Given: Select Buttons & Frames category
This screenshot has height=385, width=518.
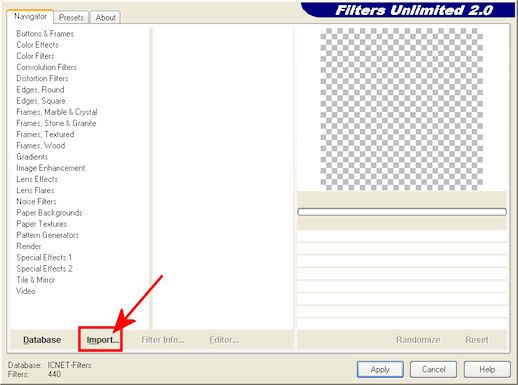Looking at the screenshot, I should point(45,34).
